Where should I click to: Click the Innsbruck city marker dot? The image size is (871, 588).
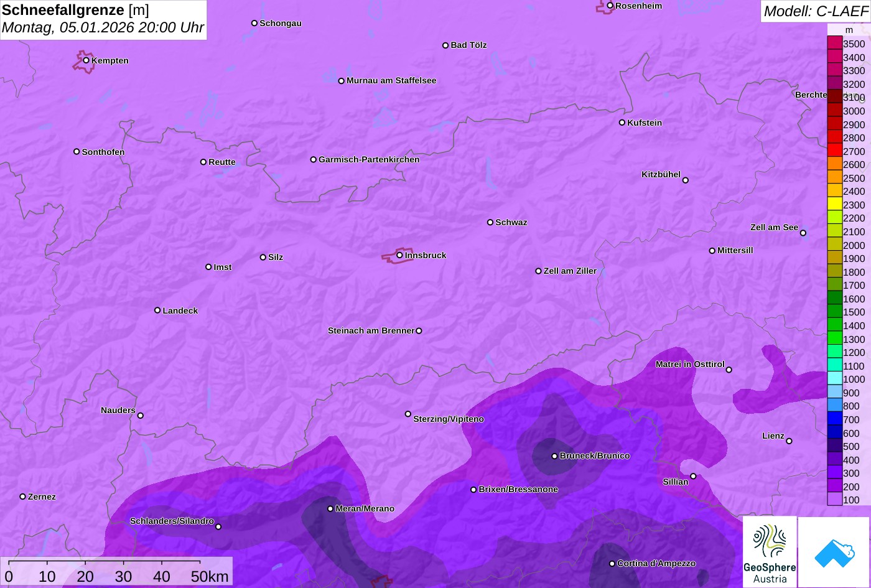399,255
